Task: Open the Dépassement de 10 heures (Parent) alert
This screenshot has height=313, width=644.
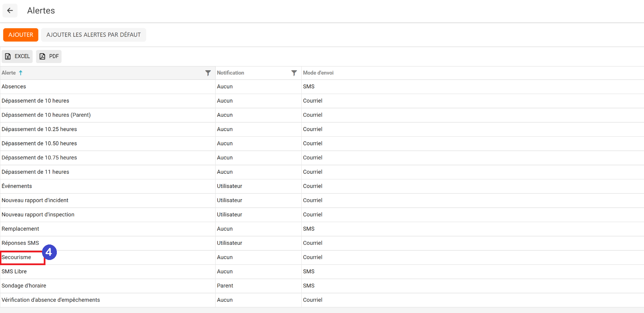Action: pyautogui.click(x=46, y=115)
